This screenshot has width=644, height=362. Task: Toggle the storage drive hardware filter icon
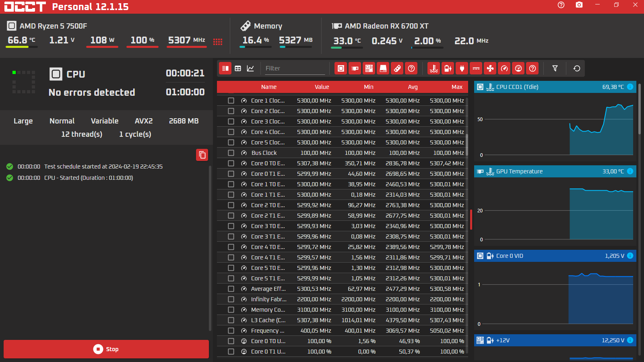click(x=383, y=68)
